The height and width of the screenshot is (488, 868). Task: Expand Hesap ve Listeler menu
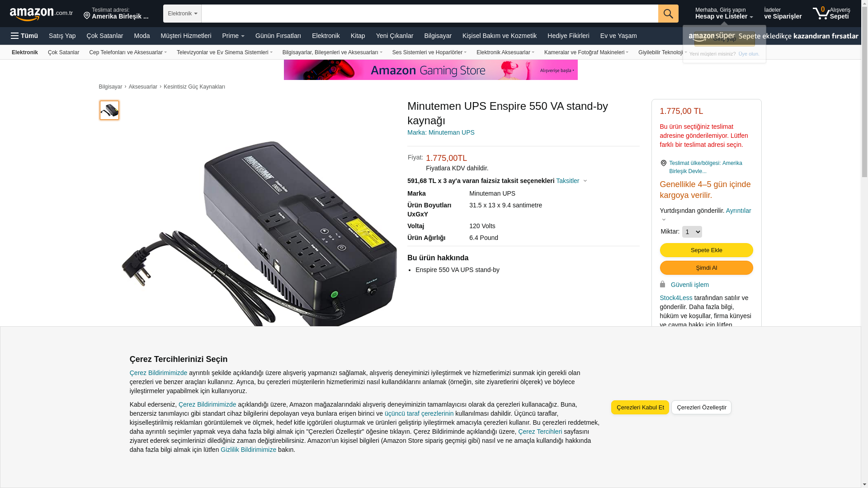pos(724,14)
